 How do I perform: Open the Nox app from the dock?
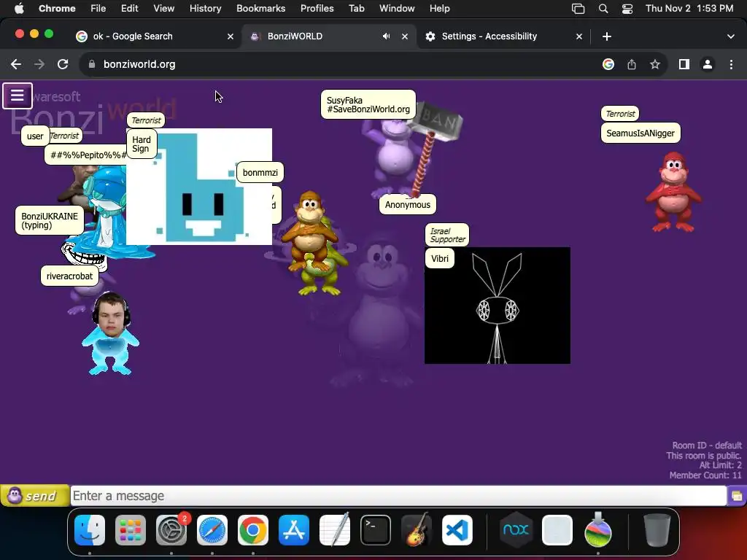[516, 530]
